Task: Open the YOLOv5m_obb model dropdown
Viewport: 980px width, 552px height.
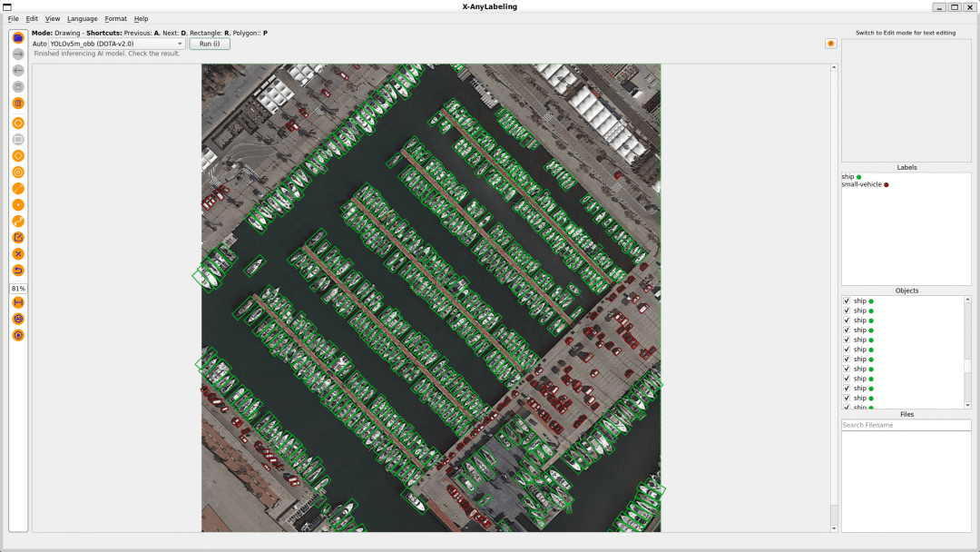Action: click(117, 44)
